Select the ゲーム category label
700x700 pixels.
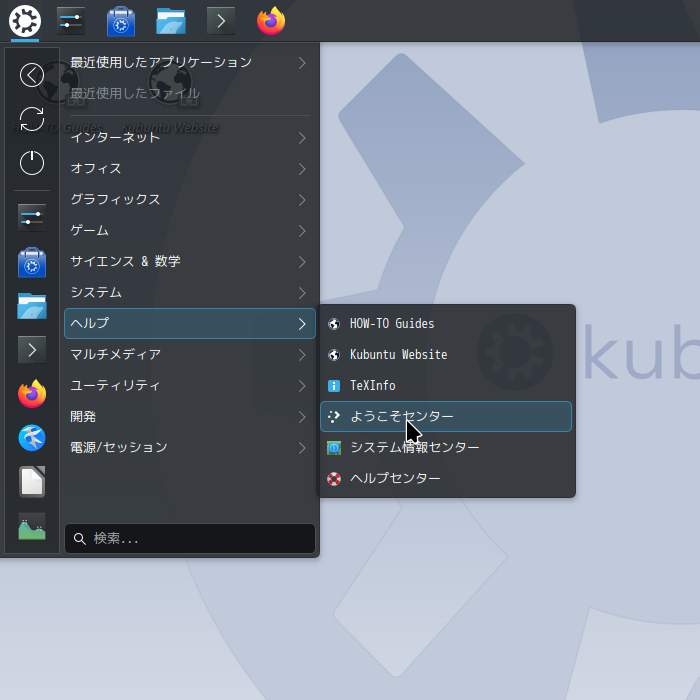coord(90,230)
